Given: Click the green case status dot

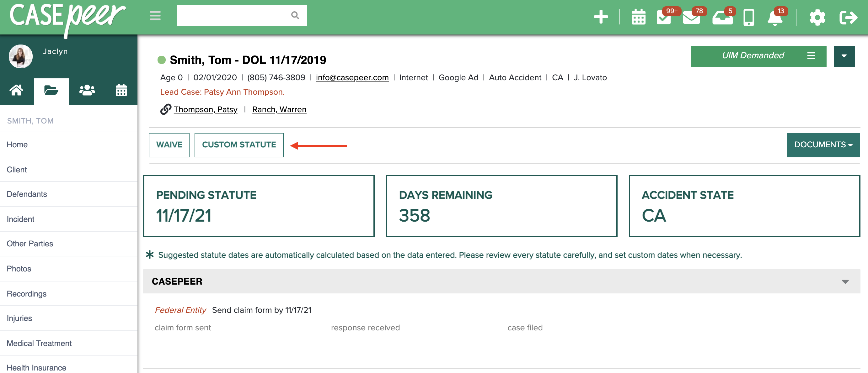Looking at the screenshot, I should (x=162, y=60).
